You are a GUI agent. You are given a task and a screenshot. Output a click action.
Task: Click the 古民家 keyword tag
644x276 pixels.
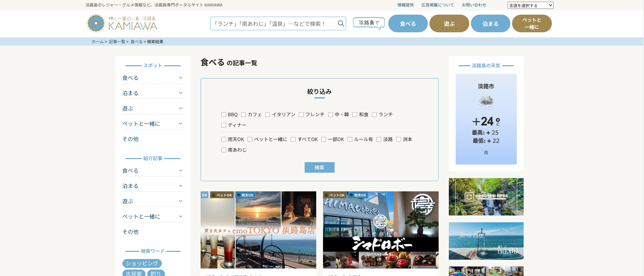point(134,273)
